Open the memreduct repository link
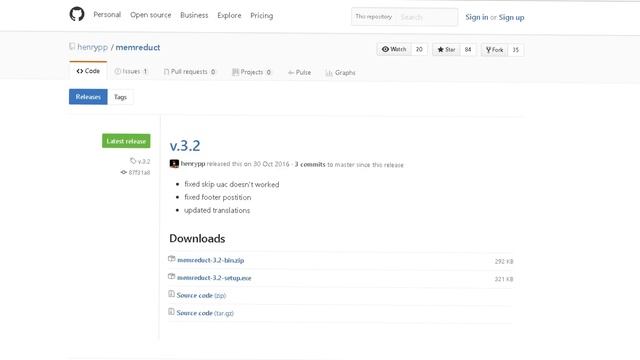640x360 pixels. click(x=138, y=47)
